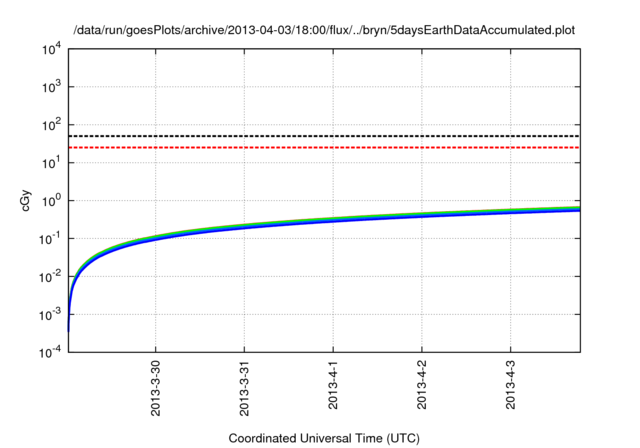The width and height of the screenshot is (640, 448).
Task: Select the 10^1 y-axis label
Action: point(52,163)
